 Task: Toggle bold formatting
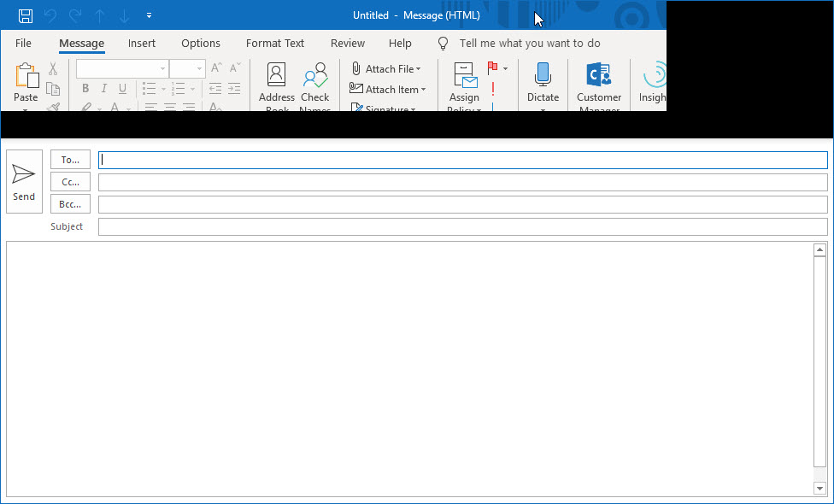tap(85, 88)
